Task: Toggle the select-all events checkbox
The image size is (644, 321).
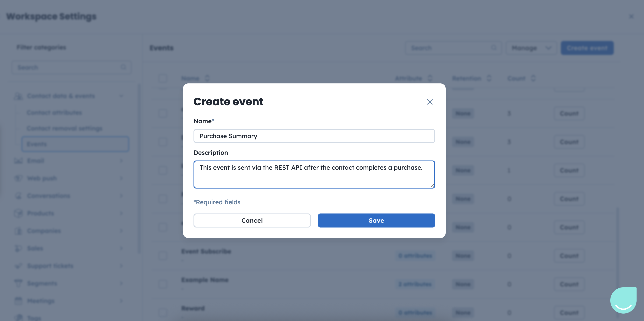Action: (163, 79)
